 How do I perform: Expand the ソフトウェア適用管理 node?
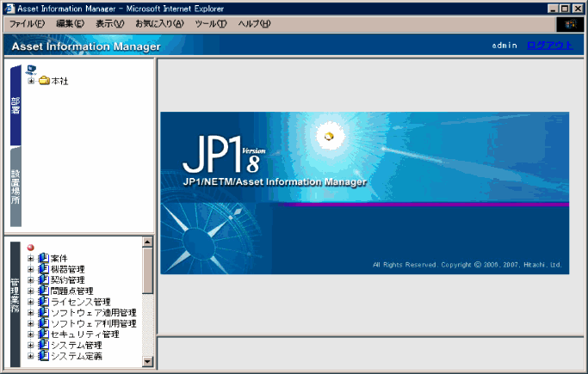coord(31,313)
